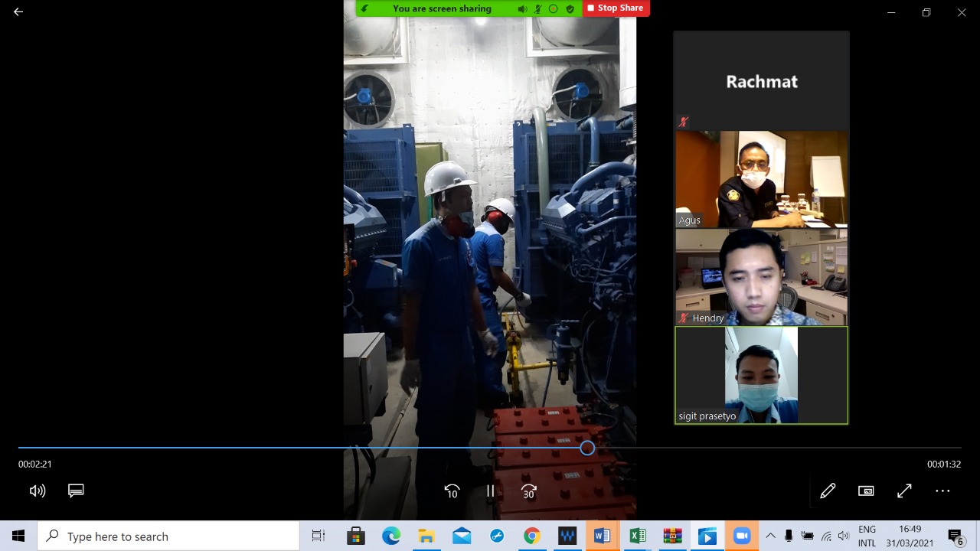Switch to Microsoft Word on taskbar
The image size is (980, 551).
tap(603, 536)
